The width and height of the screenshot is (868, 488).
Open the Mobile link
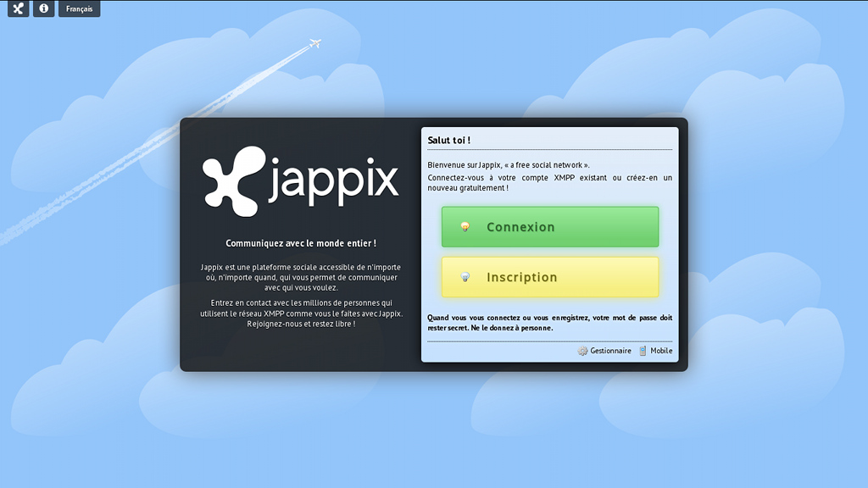click(661, 351)
